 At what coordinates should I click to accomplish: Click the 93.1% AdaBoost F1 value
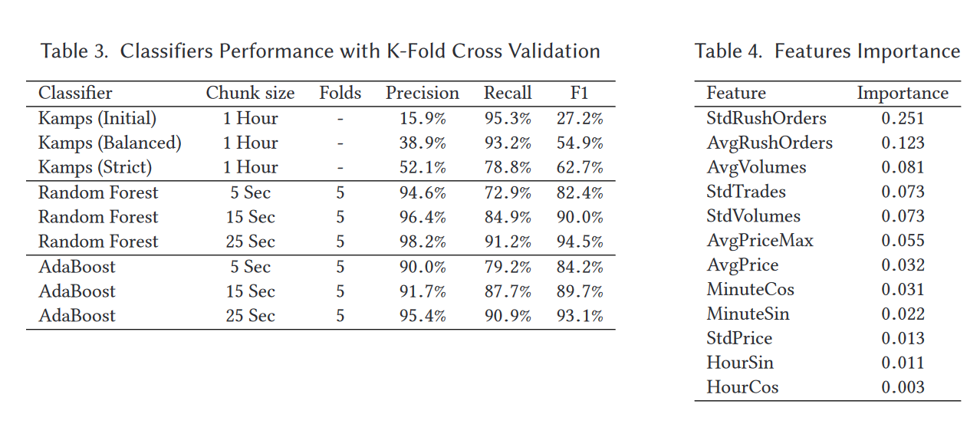pos(580,316)
